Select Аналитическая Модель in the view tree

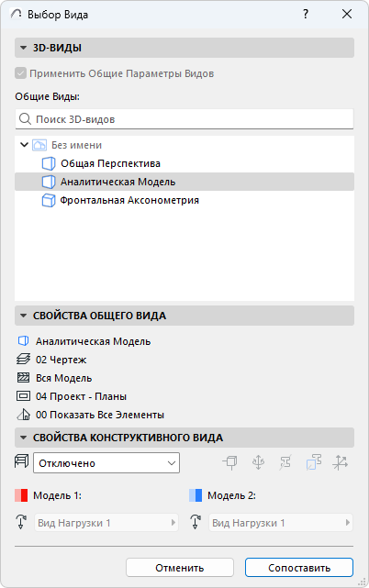(184, 182)
